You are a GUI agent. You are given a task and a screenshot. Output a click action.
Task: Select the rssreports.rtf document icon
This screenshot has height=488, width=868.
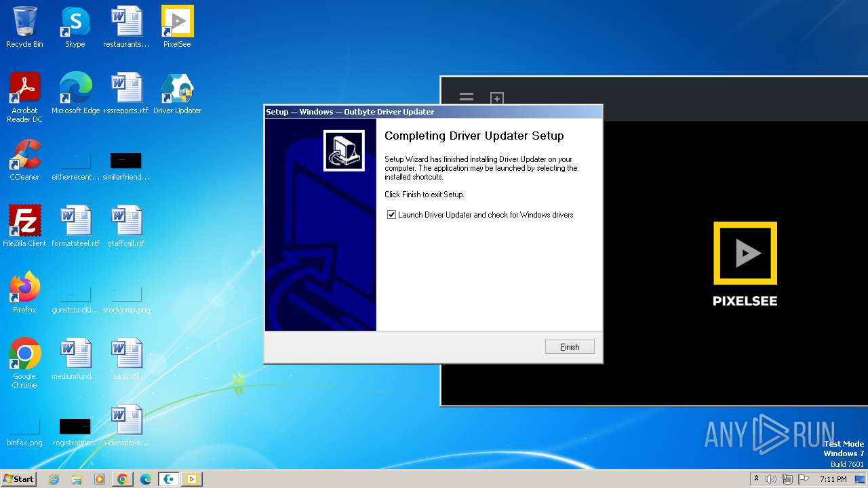(x=126, y=94)
